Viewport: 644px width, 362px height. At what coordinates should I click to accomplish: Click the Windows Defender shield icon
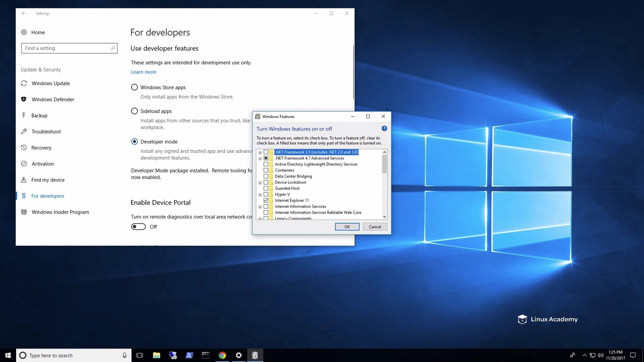click(x=24, y=100)
